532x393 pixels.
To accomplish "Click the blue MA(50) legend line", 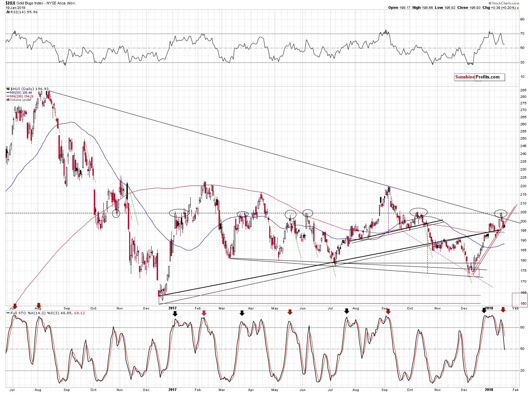I will pos(8,92).
